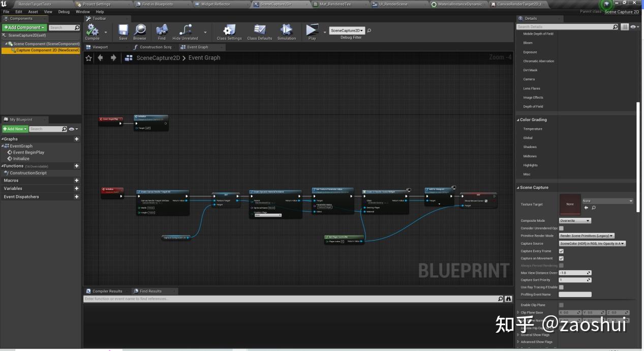This screenshot has width=644, height=351.
Task: Adjust the Capture Sort Priority value slider
Action: point(575,279)
